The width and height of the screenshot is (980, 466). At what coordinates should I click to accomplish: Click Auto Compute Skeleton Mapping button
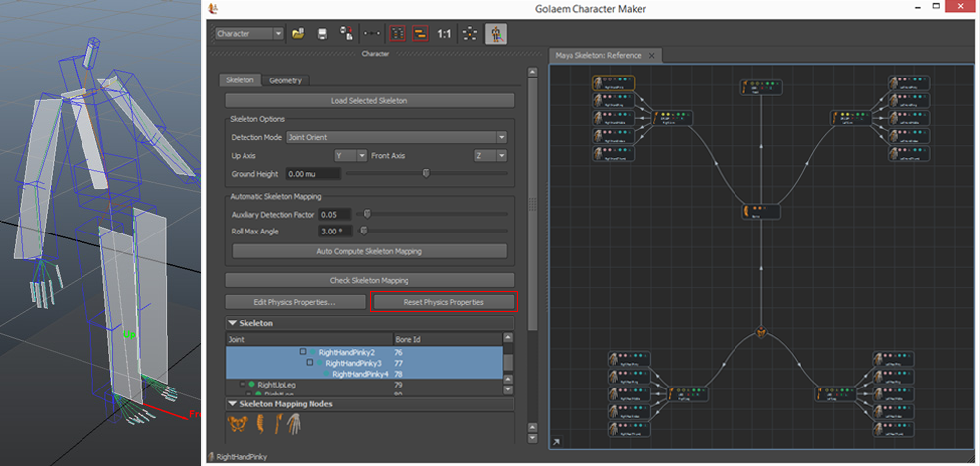pyautogui.click(x=369, y=251)
